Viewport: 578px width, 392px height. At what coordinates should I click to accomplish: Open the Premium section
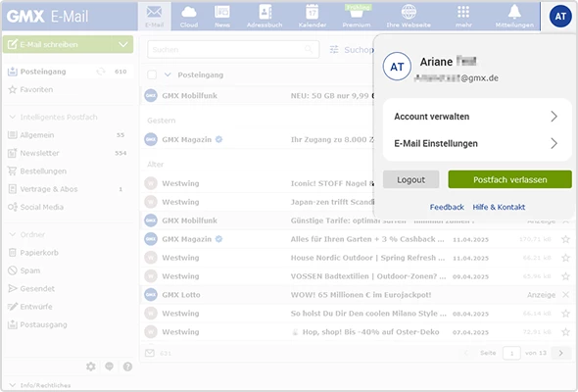click(x=356, y=17)
